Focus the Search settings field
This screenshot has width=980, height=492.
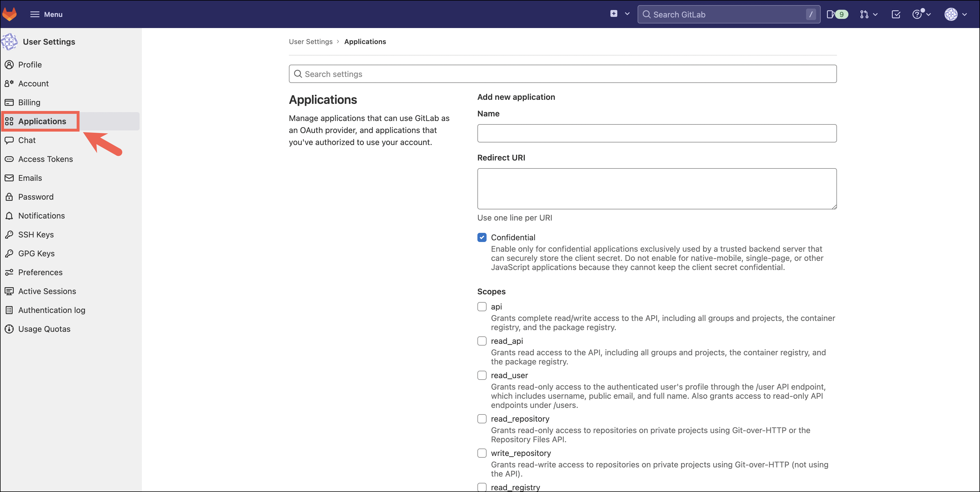(562, 74)
